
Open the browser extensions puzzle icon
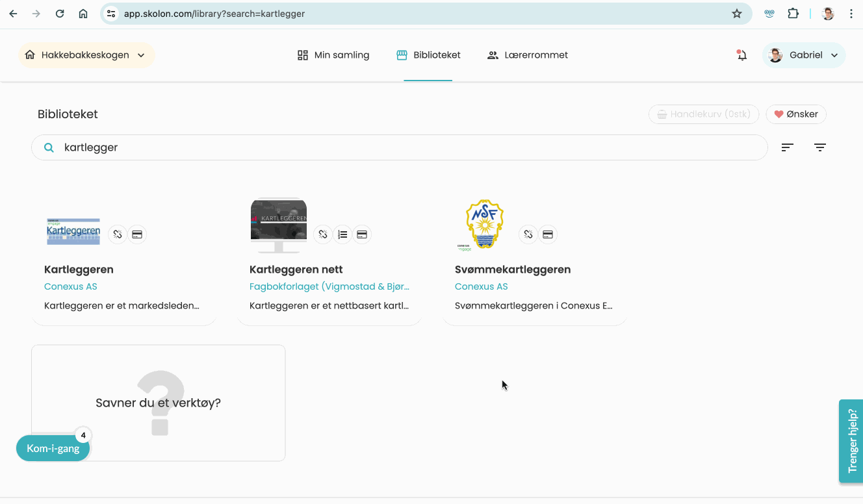[793, 14]
